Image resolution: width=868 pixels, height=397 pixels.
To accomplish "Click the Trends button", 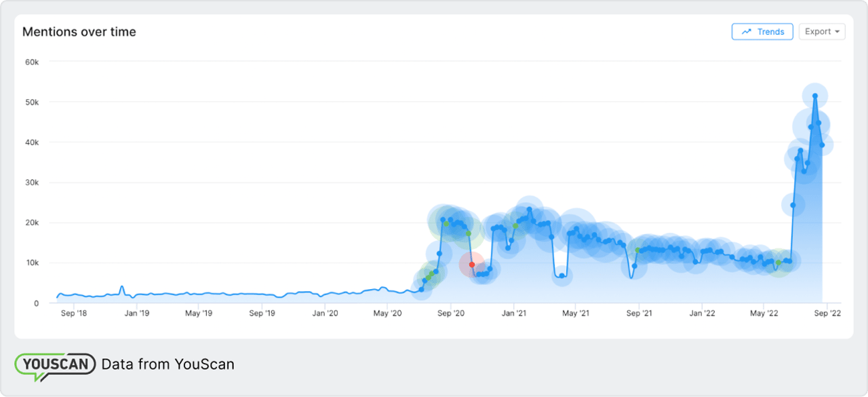I will click(762, 31).
